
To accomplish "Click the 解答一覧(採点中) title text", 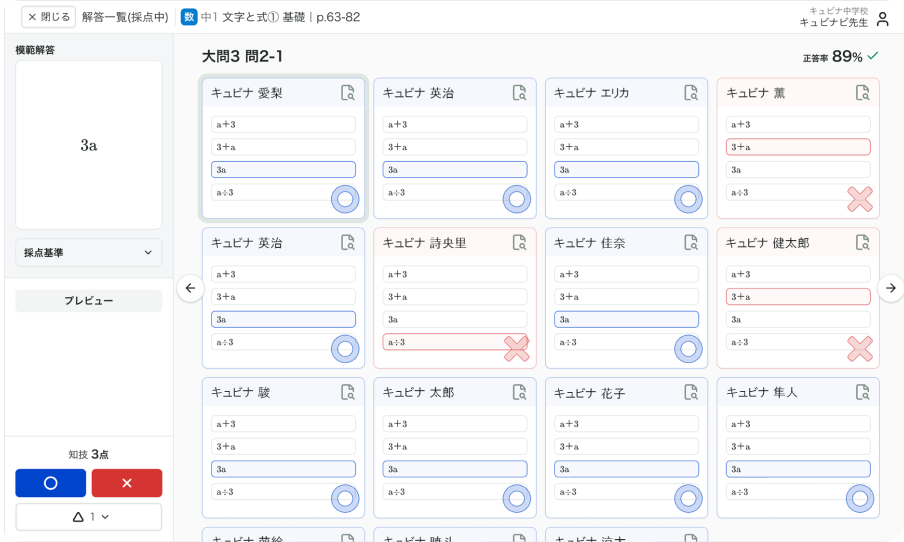I will tap(125, 17).
